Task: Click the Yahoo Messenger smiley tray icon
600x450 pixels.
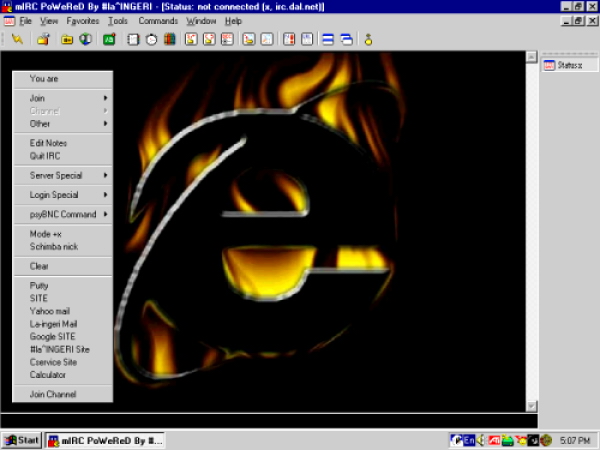Action: coord(520,440)
